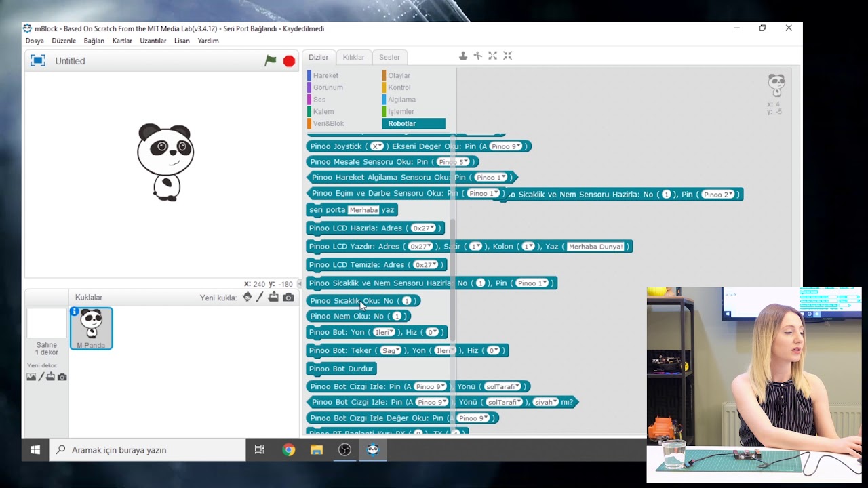
Task: Select the İşlemler block category
Action: pyautogui.click(x=401, y=111)
